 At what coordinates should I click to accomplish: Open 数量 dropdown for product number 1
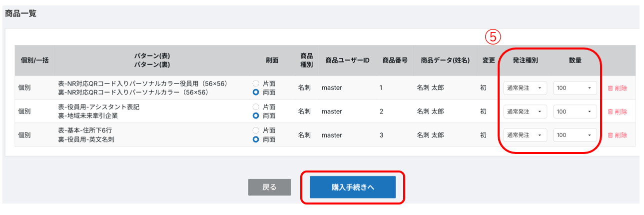(575, 88)
